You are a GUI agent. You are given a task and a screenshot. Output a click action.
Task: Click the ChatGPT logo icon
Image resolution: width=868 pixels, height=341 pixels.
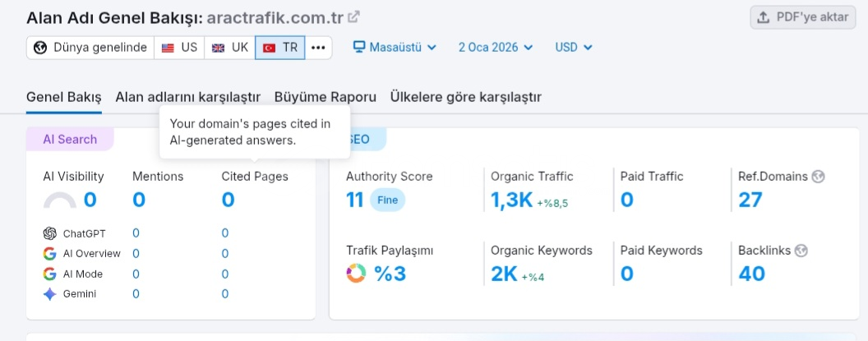(x=50, y=233)
